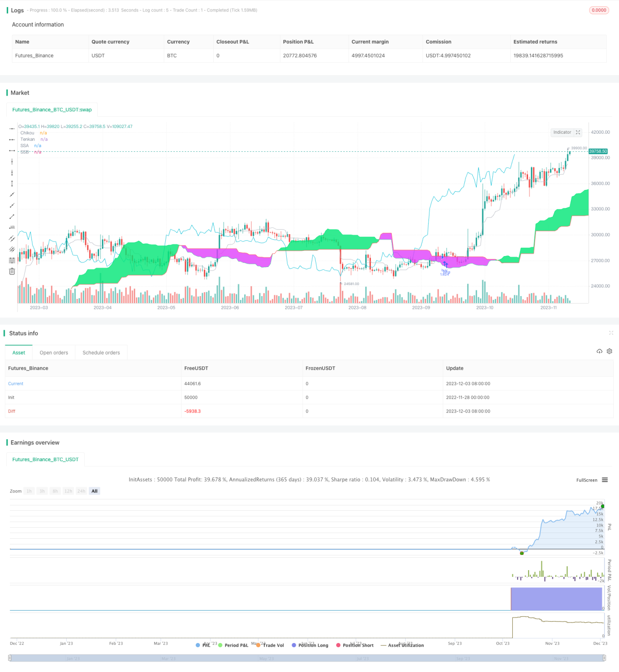The width and height of the screenshot is (619, 672).
Task: Toggle the Position Long legend series
Action: [x=310, y=645]
